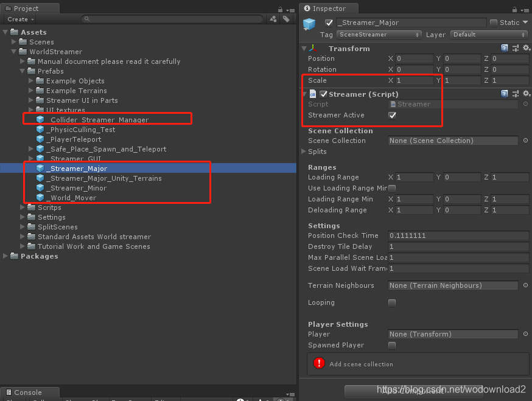
Task: Open Transform component gear settings menu
Action: [x=527, y=48]
